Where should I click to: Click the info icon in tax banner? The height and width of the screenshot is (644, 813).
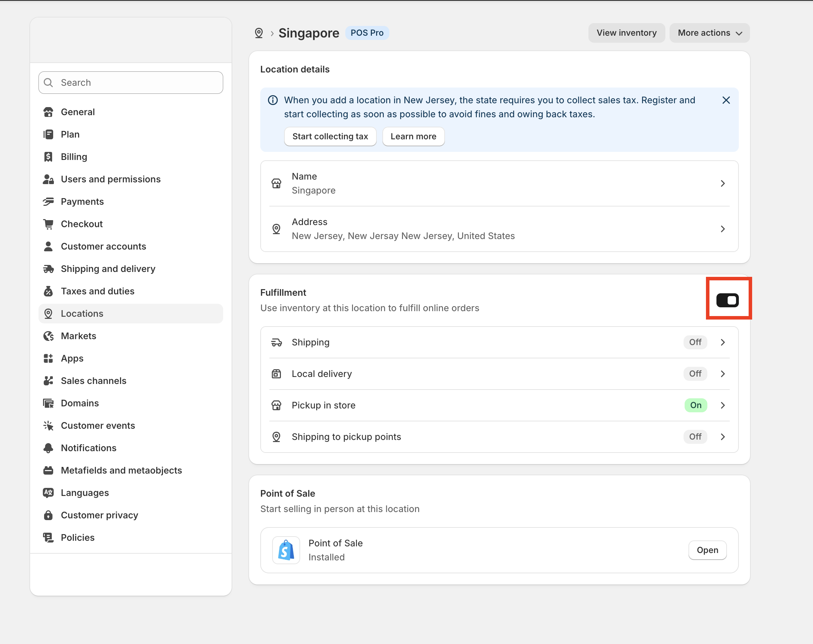(273, 100)
